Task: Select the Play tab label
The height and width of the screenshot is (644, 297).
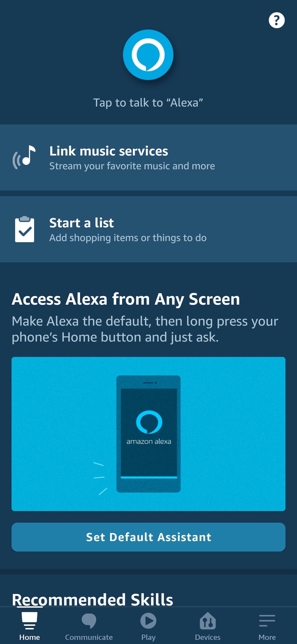Action: (148, 637)
